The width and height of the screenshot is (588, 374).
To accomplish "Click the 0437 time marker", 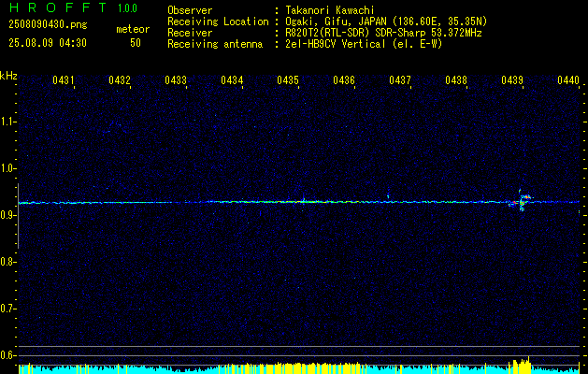I will [400, 79].
